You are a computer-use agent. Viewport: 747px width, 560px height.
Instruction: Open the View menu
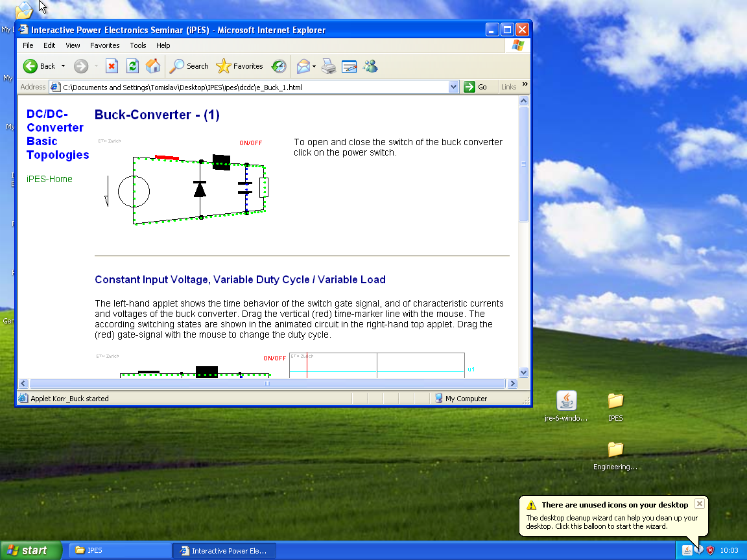pyautogui.click(x=73, y=45)
